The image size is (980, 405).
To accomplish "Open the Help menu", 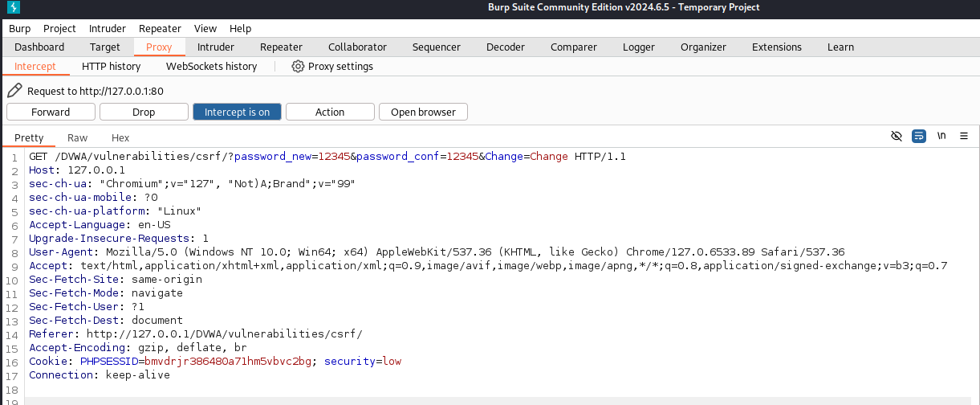I will [x=240, y=28].
